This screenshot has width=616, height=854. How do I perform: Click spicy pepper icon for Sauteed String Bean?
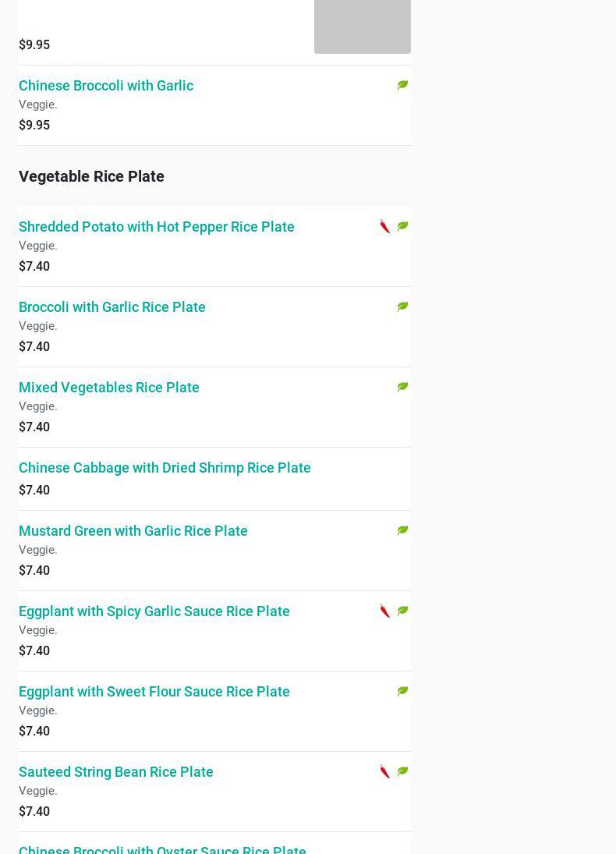[x=385, y=771]
